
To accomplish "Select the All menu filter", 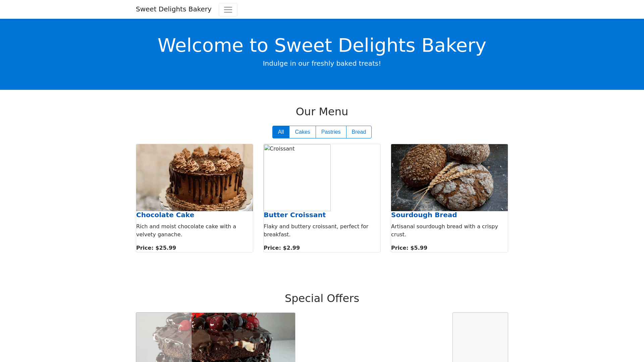I will point(281,132).
